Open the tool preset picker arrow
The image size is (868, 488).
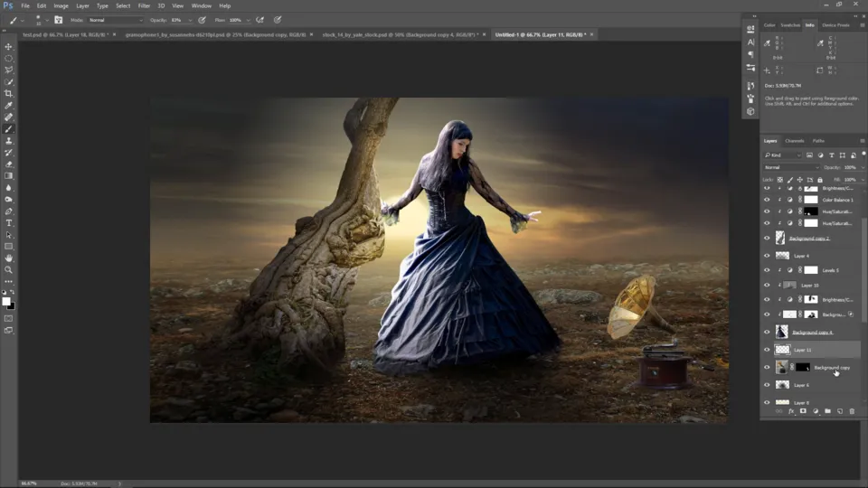pos(22,21)
